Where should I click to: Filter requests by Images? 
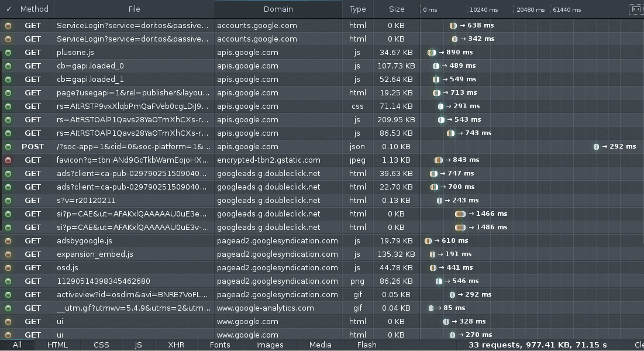(x=270, y=345)
